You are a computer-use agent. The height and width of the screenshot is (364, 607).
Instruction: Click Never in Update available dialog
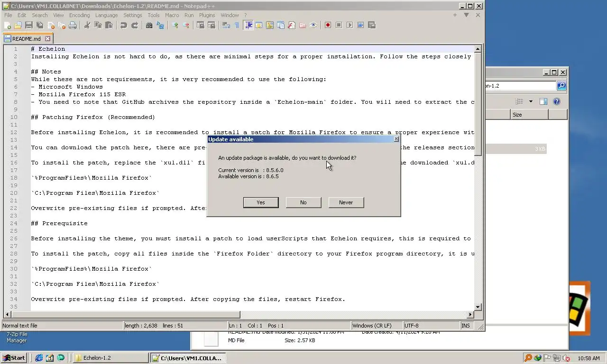(346, 202)
